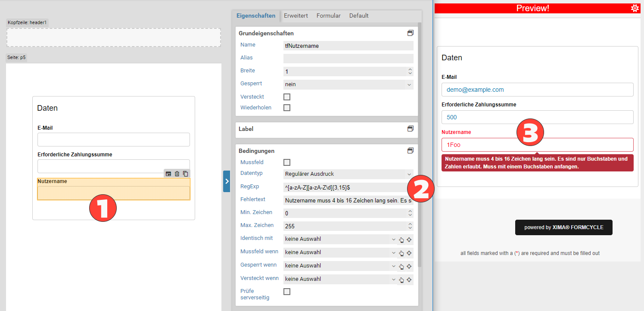Viewport: 644px width, 311px height.
Task: Click the settings gear in Preview bar
Action: click(x=635, y=8)
